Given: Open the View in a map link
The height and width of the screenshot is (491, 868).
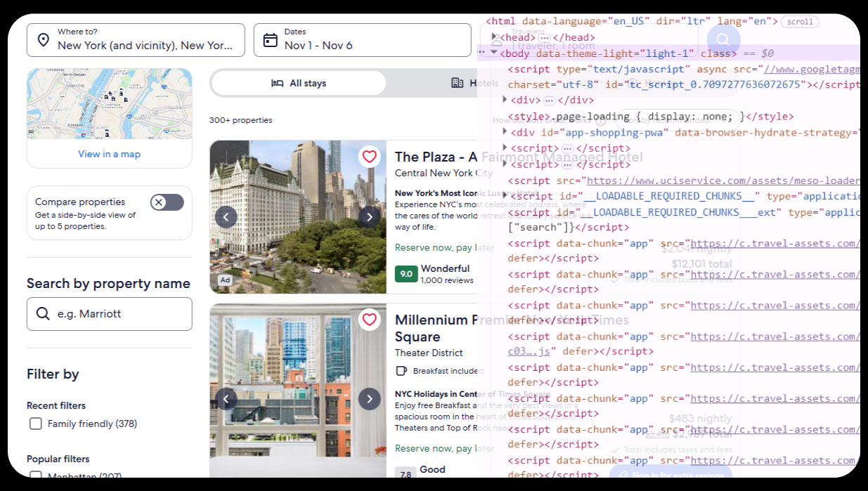Looking at the screenshot, I should pos(109,154).
